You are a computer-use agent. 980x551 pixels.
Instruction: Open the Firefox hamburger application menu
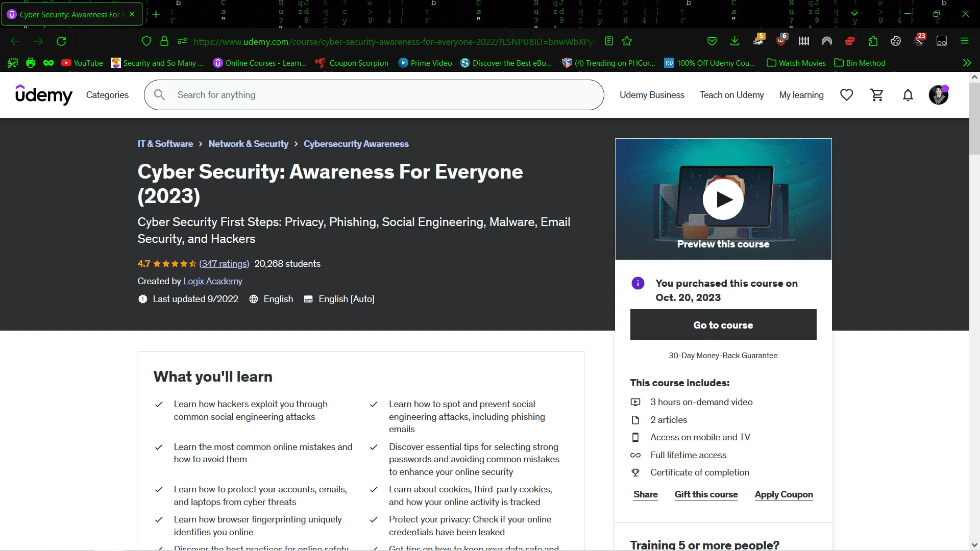tap(965, 41)
